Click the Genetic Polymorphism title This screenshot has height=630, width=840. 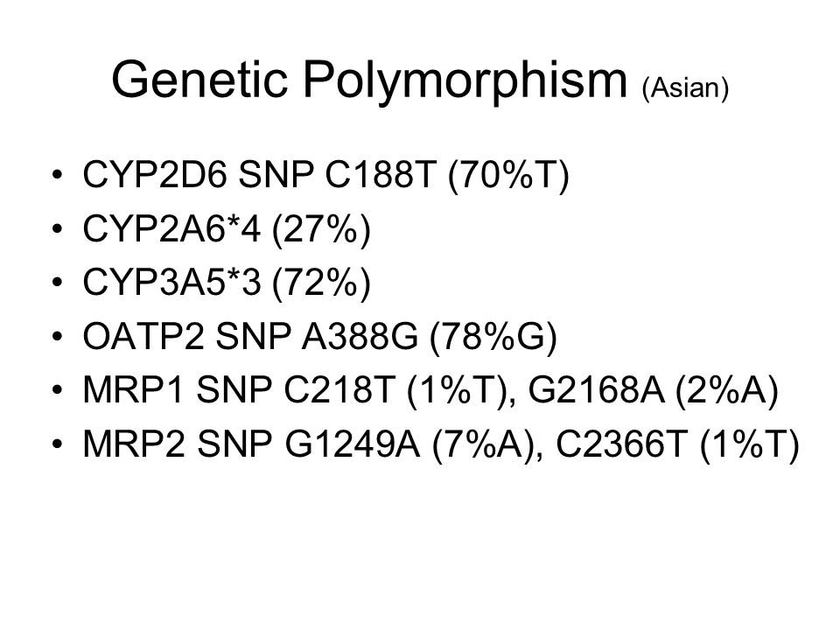(369, 80)
